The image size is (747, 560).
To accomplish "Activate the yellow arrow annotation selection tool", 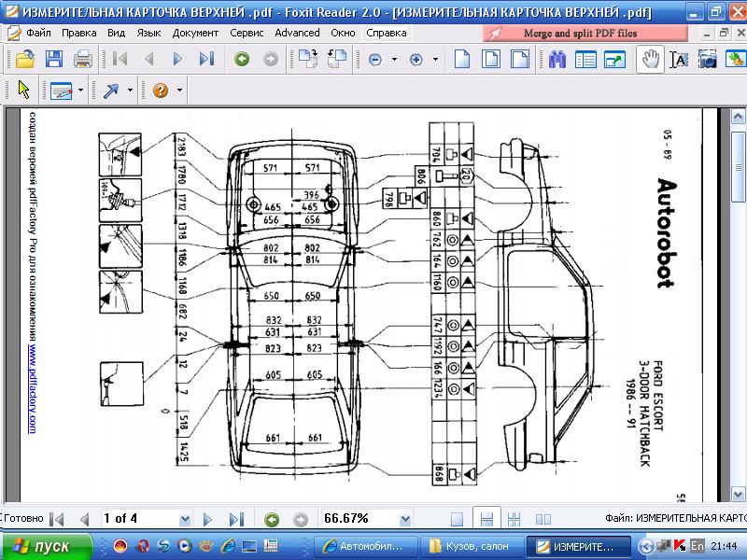I will tap(23, 90).
